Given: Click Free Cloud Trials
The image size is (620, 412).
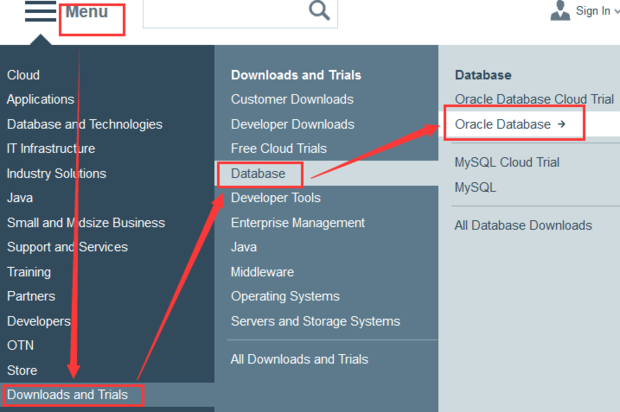Looking at the screenshot, I should tap(279, 149).
